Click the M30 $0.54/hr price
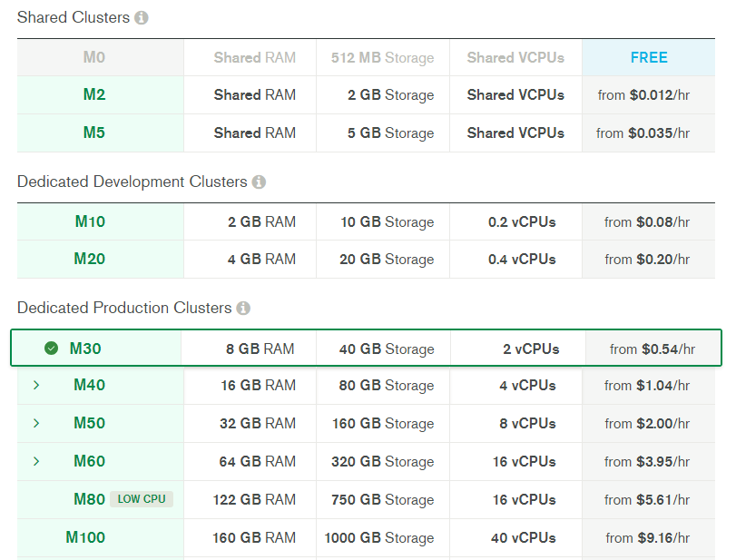This screenshot has height=560, width=736. [x=653, y=349]
